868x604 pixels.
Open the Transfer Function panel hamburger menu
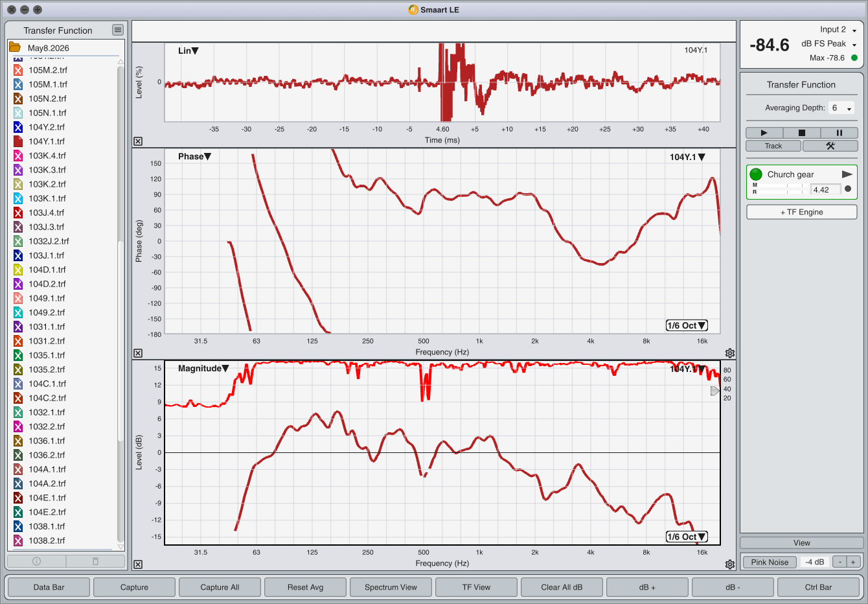(x=117, y=30)
